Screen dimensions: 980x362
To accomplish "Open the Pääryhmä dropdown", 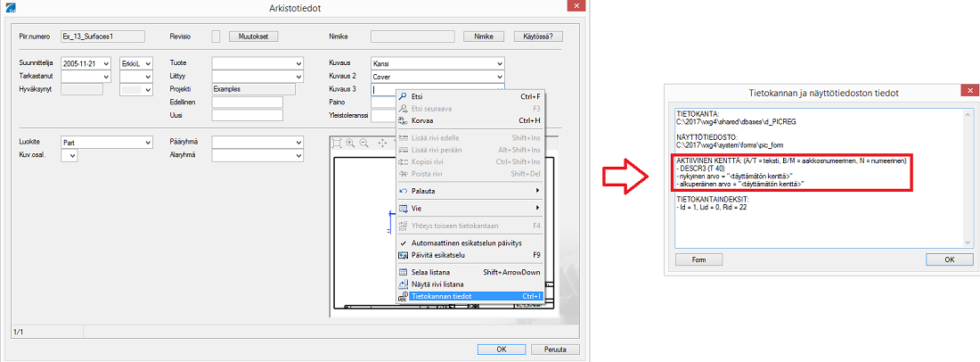I will (x=298, y=142).
